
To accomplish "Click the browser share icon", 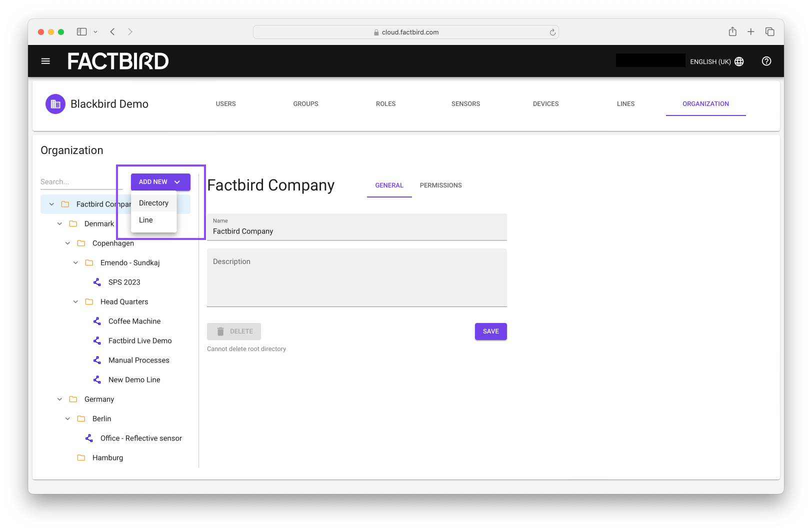I will click(732, 31).
